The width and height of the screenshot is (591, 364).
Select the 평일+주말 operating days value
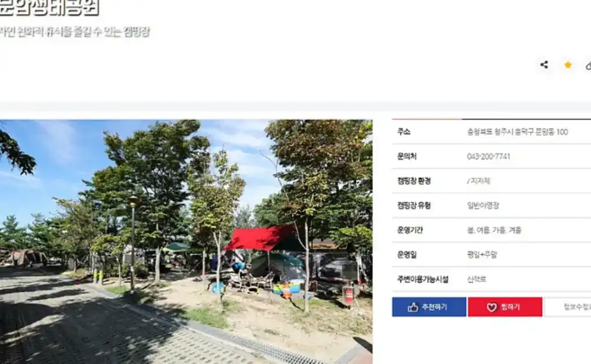click(x=482, y=255)
